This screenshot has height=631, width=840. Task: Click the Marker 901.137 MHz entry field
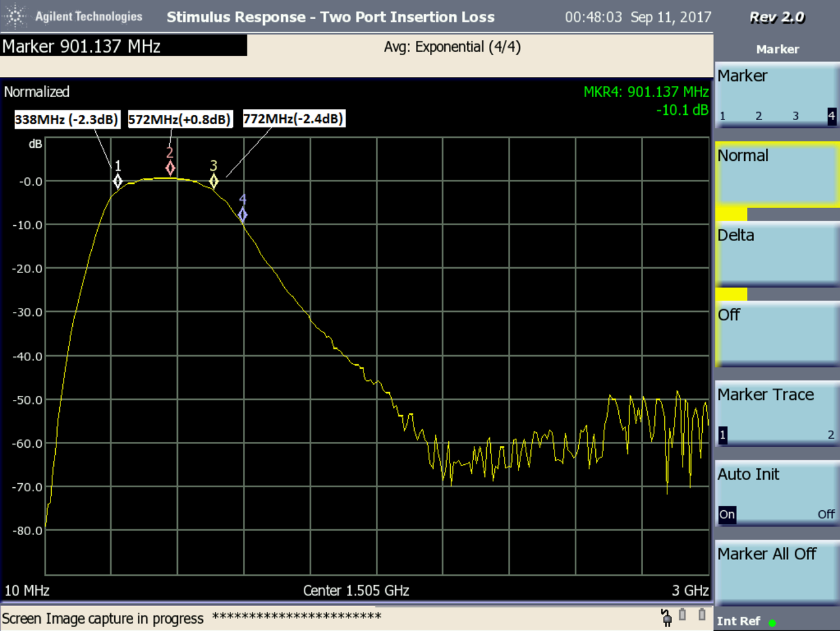[x=123, y=46]
